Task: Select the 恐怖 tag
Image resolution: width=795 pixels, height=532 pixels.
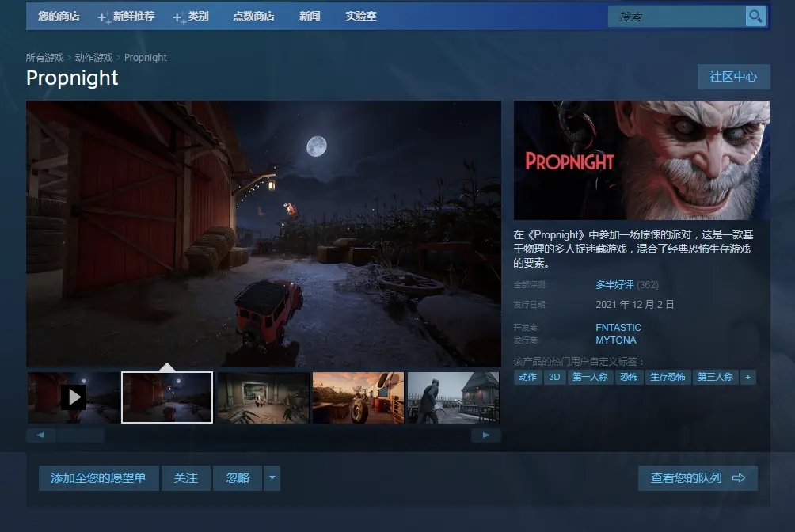Action: 629,377
